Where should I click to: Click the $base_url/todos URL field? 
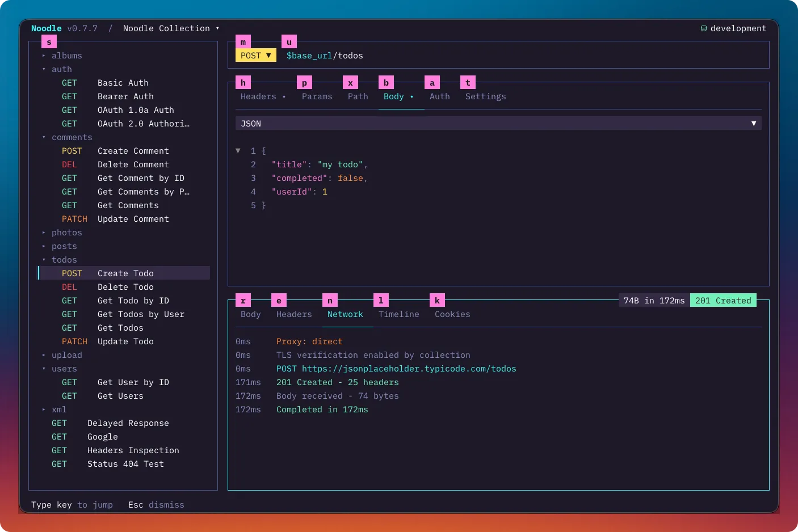[x=325, y=56]
